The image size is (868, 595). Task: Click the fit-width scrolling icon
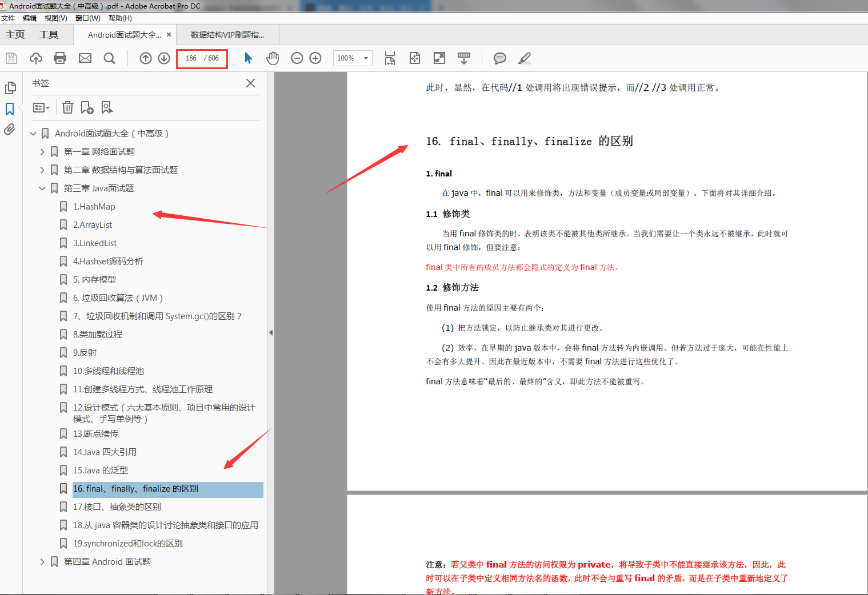[390, 58]
